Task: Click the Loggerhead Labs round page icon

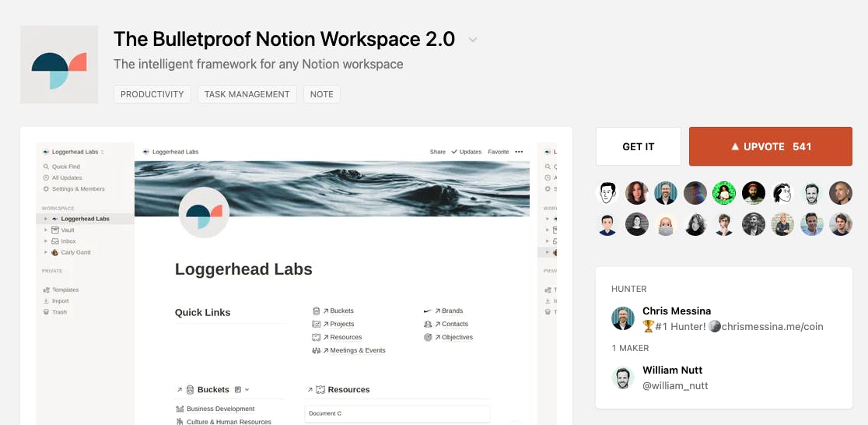Action: tap(204, 212)
